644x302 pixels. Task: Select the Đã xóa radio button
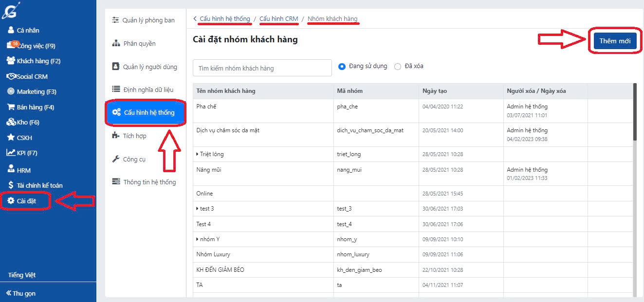click(398, 67)
